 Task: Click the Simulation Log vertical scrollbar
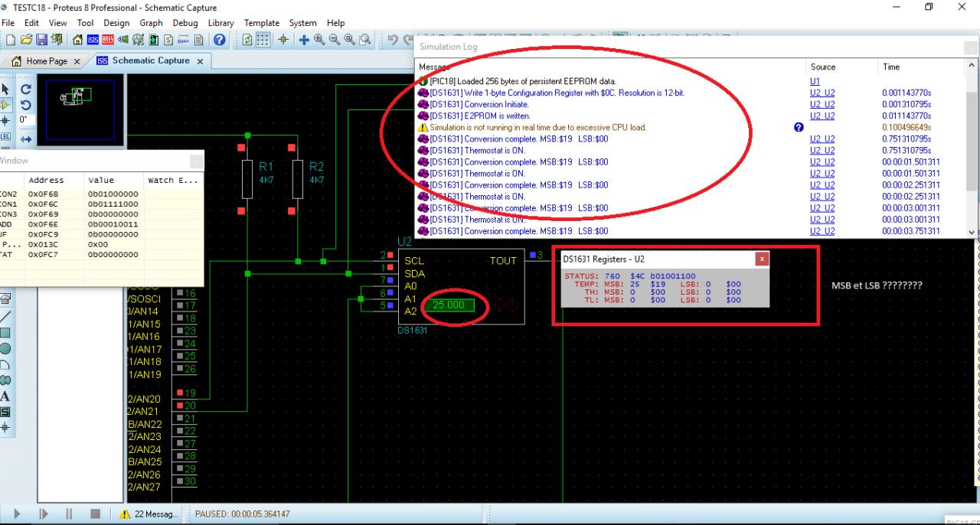click(972, 149)
